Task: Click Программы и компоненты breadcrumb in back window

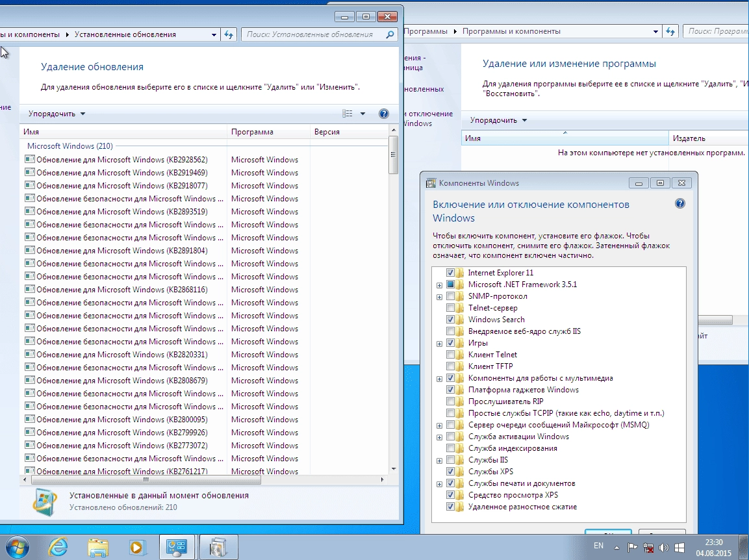Action: pyautogui.click(x=511, y=31)
